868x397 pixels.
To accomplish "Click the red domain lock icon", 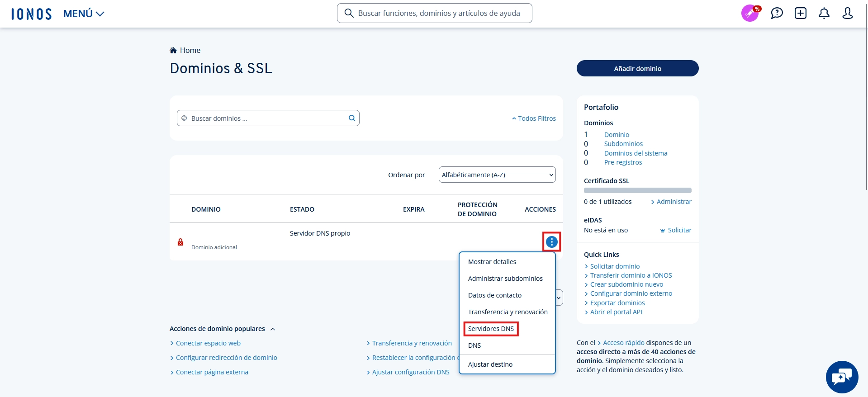I will [180, 242].
